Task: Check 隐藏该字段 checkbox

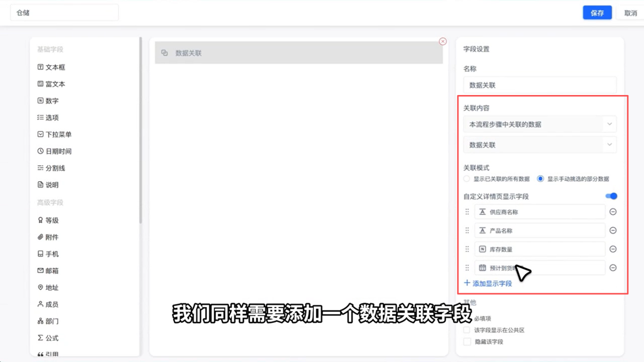Action: tap(467, 342)
